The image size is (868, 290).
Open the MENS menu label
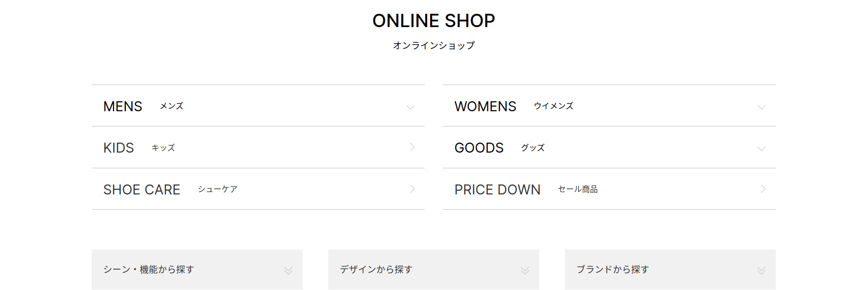[123, 106]
